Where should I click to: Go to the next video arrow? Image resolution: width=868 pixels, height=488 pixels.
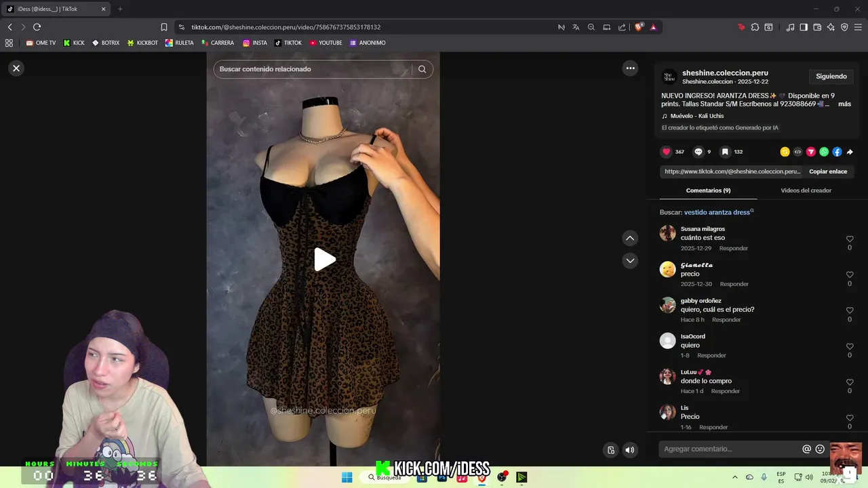[630, 260]
